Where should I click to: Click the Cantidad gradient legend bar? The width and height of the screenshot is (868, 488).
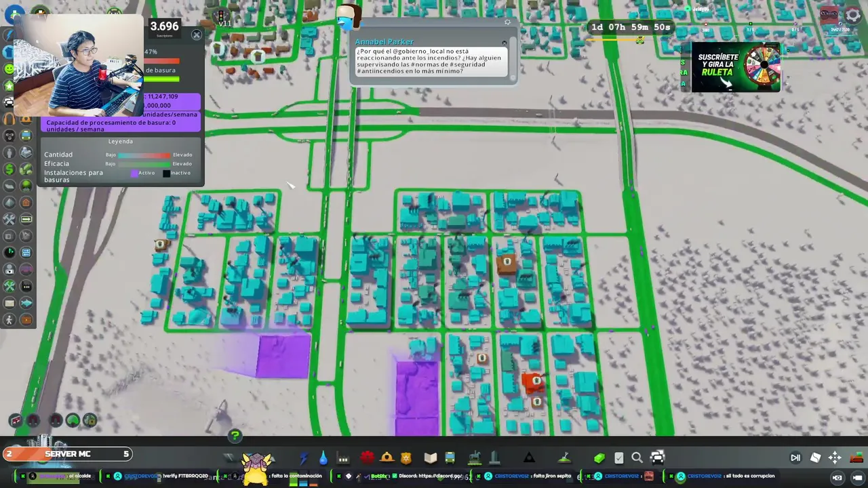point(144,155)
